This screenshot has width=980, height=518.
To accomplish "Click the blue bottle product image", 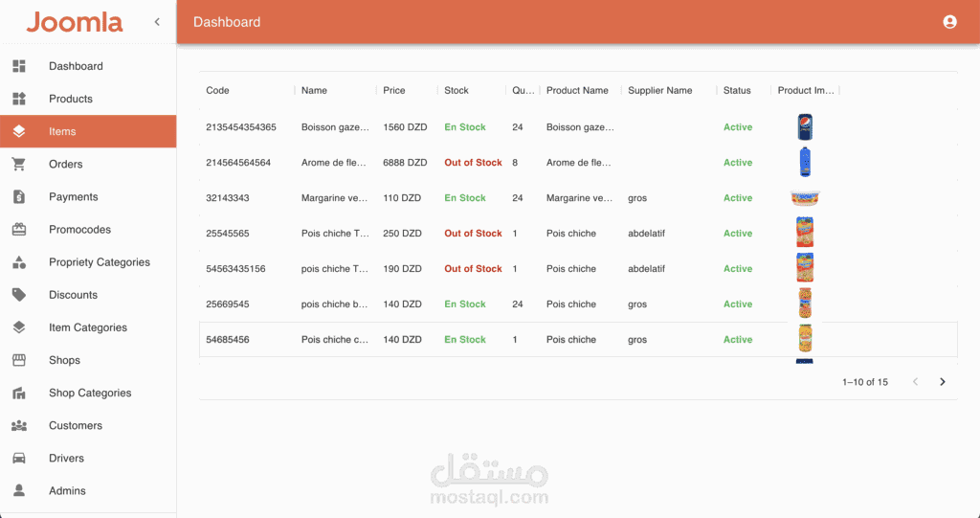I will [805, 162].
